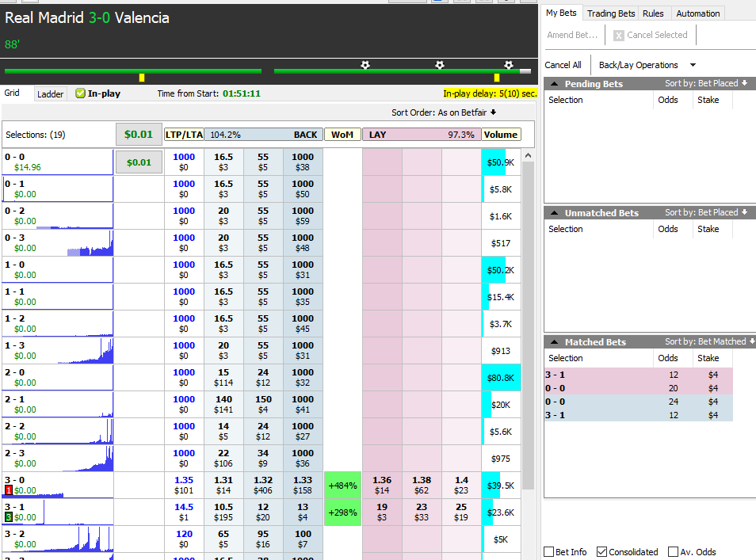Click Cancel All button
756x560 pixels.
(x=563, y=65)
